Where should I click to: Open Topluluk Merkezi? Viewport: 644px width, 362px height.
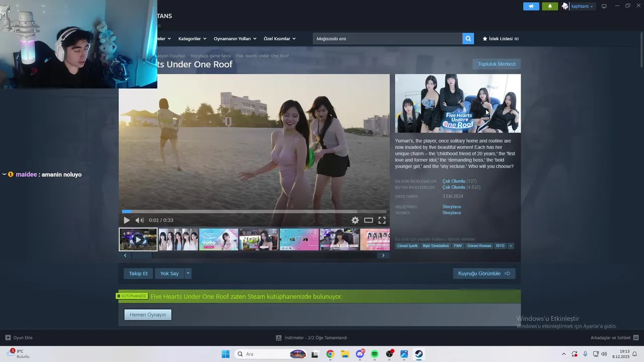(497, 64)
